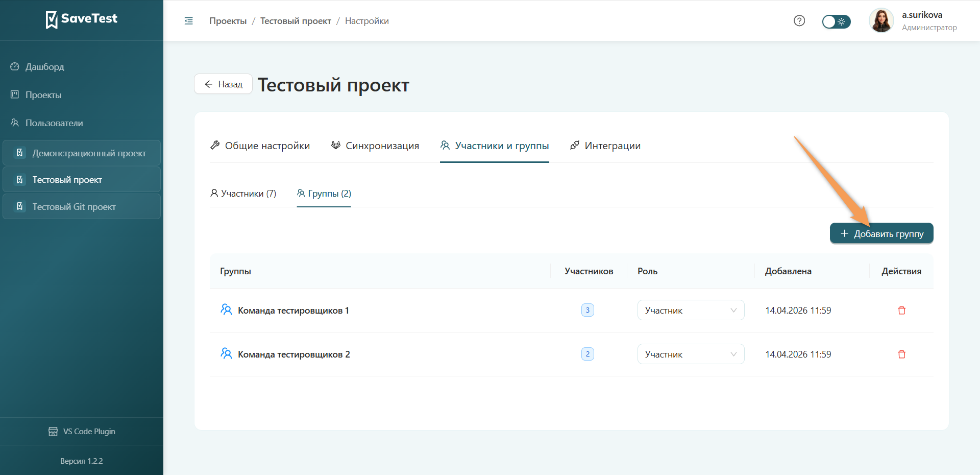The width and height of the screenshot is (980, 475).
Task: Click the Назад button
Action: click(223, 84)
